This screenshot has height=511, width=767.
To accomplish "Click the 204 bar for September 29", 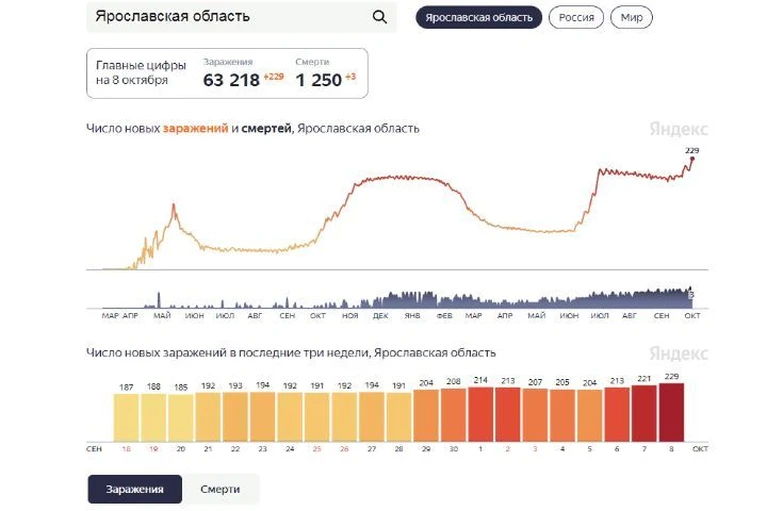I will 426,415.
